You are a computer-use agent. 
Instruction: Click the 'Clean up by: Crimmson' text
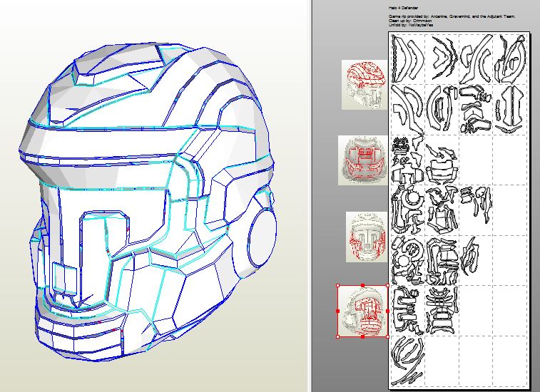410,21
